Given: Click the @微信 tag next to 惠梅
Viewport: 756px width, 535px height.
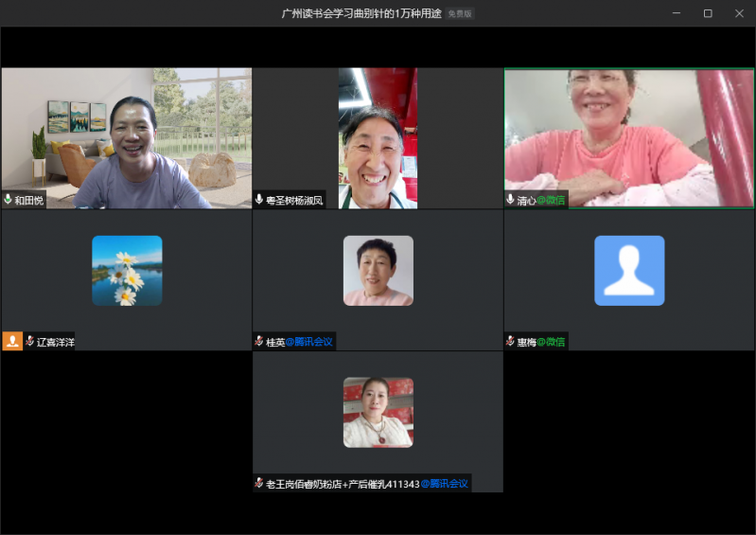Looking at the screenshot, I should (551, 342).
